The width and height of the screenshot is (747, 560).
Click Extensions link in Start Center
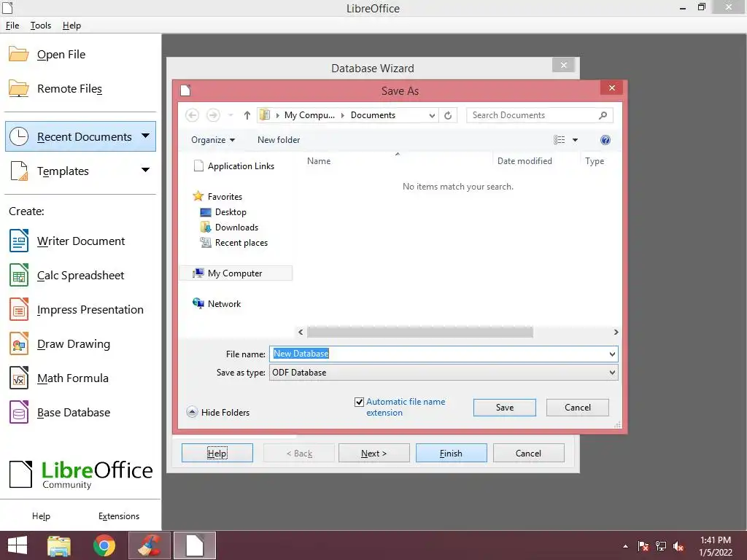click(x=119, y=516)
